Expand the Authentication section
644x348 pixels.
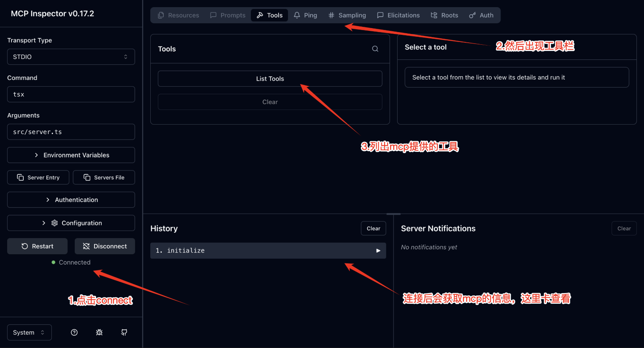click(71, 200)
